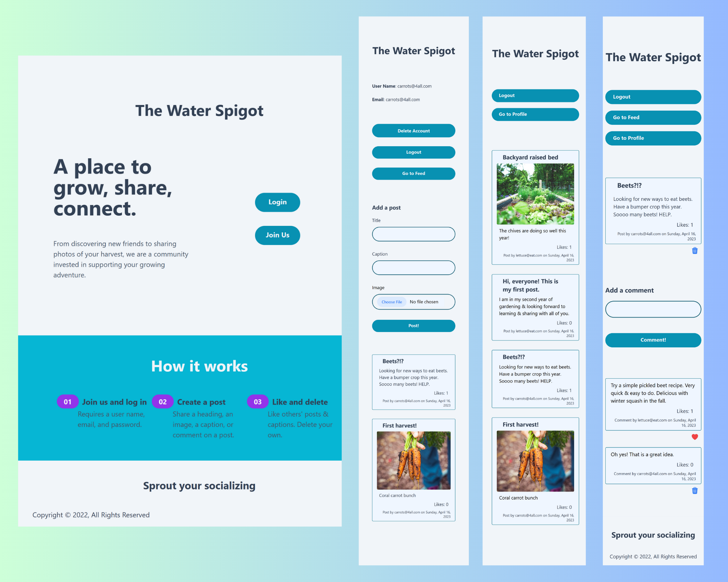This screenshot has width=728, height=582.
Task: Click the Title input field
Action: point(414,234)
